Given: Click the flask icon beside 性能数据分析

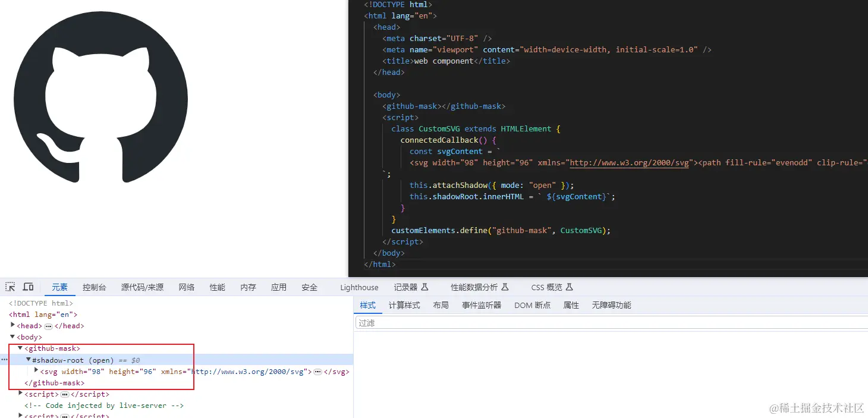Looking at the screenshot, I should [505, 287].
